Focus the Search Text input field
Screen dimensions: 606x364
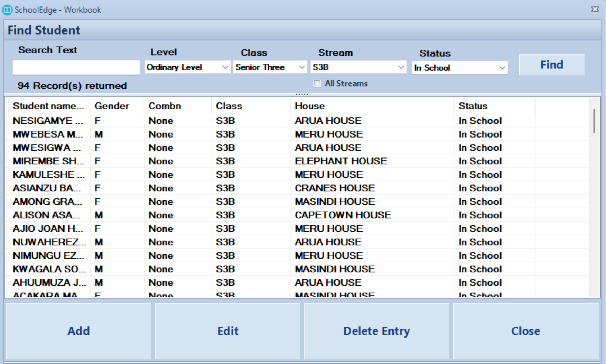pos(76,67)
